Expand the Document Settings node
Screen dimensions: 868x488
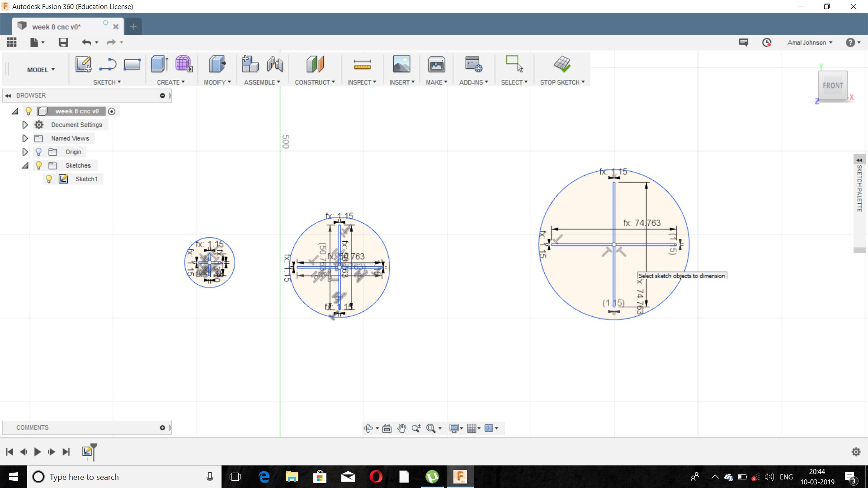click(x=25, y=125)
